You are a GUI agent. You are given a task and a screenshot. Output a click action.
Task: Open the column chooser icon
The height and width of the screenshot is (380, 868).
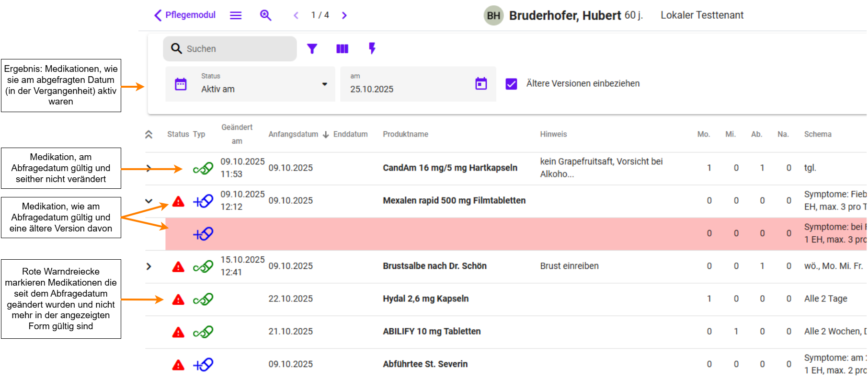[342, 49]
